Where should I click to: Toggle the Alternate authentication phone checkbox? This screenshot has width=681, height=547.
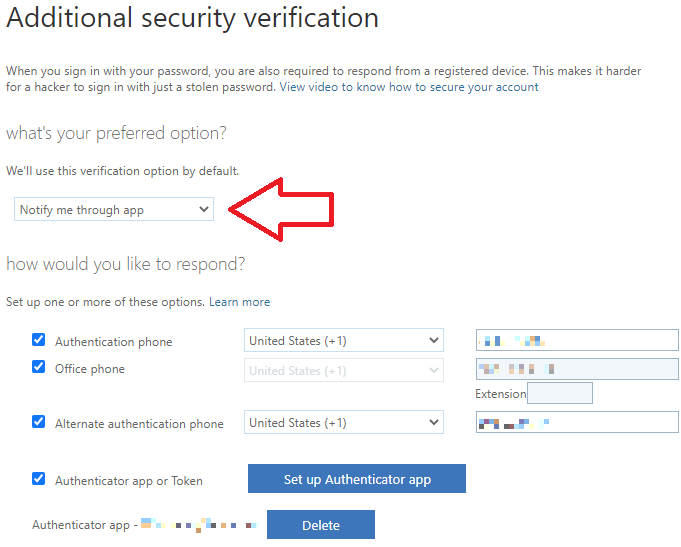[x=38, y=422]
